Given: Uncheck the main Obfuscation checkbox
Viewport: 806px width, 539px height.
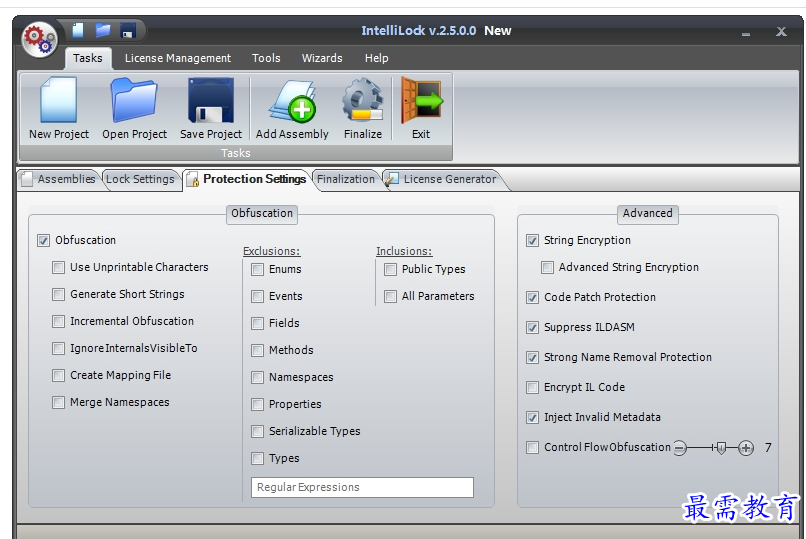Looking at the screenshot, I should [x=44, y=240].
